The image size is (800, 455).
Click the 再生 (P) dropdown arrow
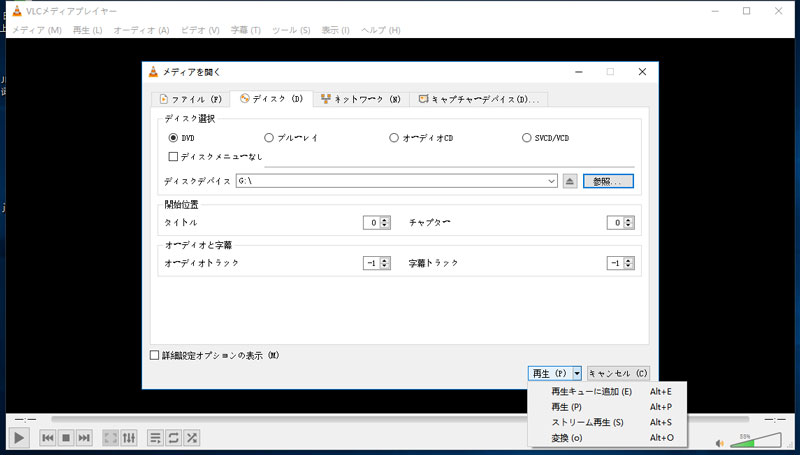pos(577,373)
